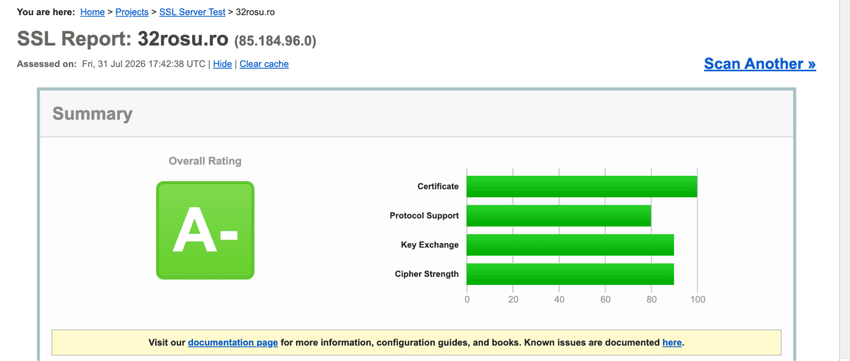
Task: Click the 80 axis label
Action: (x=651, y=299)
